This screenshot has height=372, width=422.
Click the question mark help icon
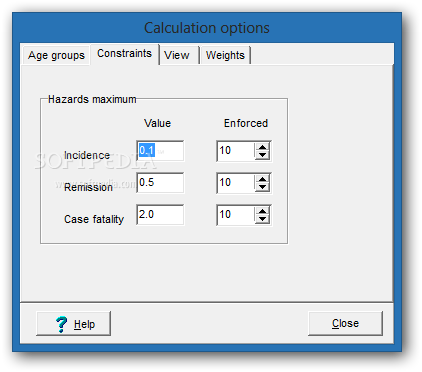(x=61, y=324)
